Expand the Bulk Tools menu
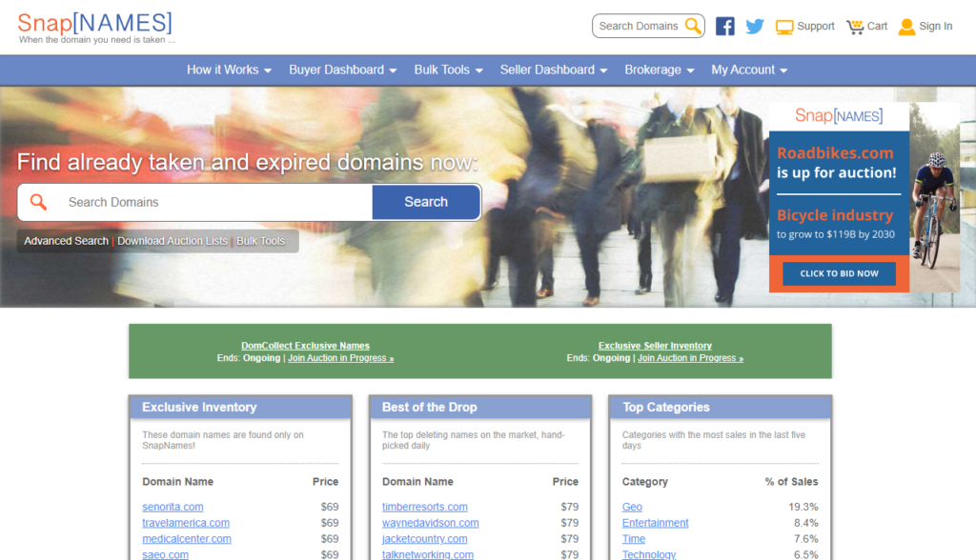The image size is (976, 560). pyautogui.click(x=448, y=70)
